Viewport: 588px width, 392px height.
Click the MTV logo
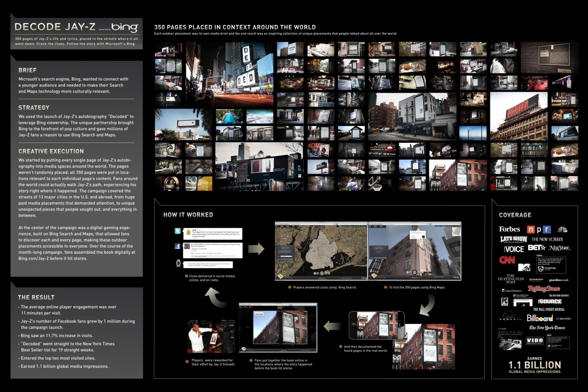pyautogui.click(x=524, y=267)
